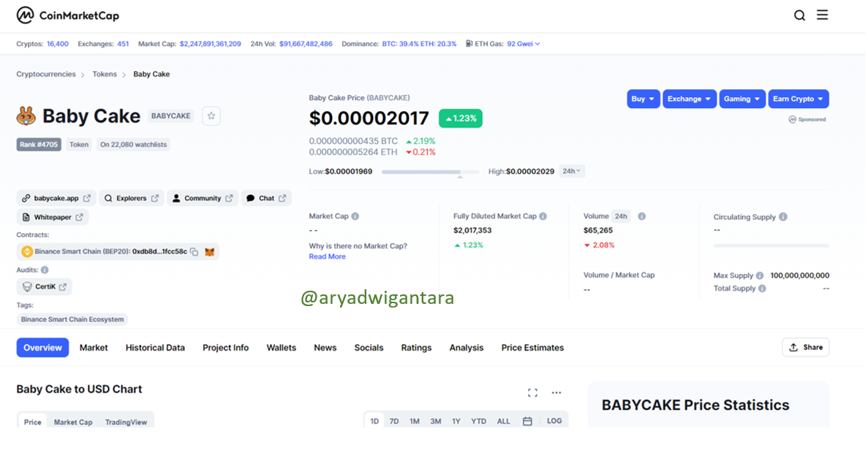Image resolution: width=868 pixels, height=450 pixels.
Task: Open the babycake.app website link
Action: (56, 198)
